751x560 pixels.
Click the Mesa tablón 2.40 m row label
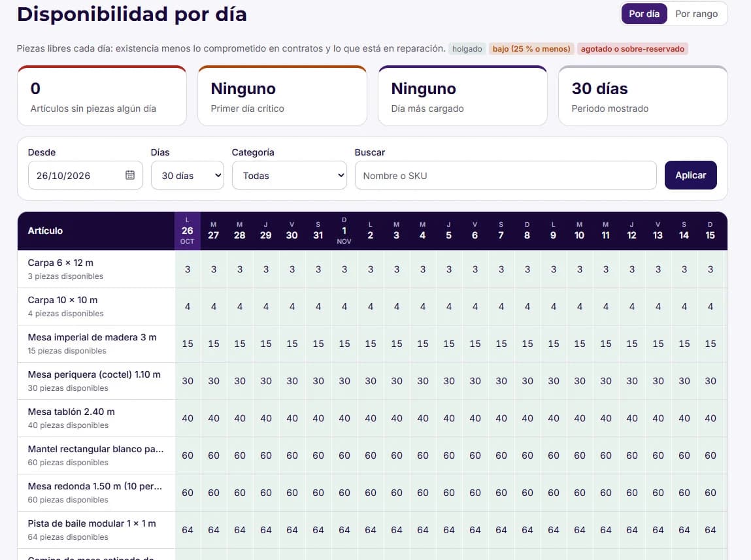coord(96,418)
